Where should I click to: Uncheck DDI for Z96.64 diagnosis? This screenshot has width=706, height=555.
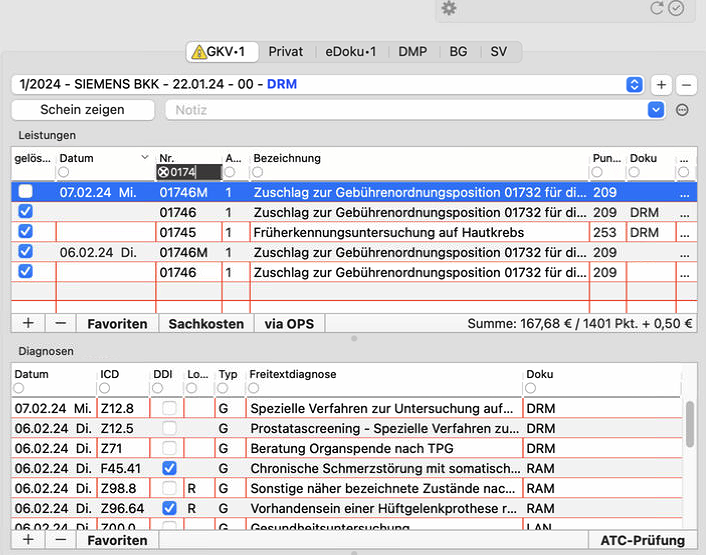[169, 508]
